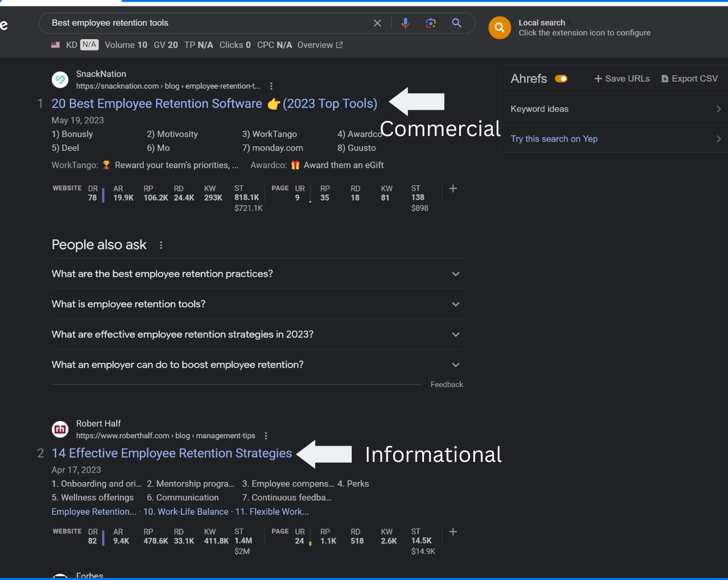Click the Robert Half DR 82 value
The image size is (728, 580).
pos(92,541)
